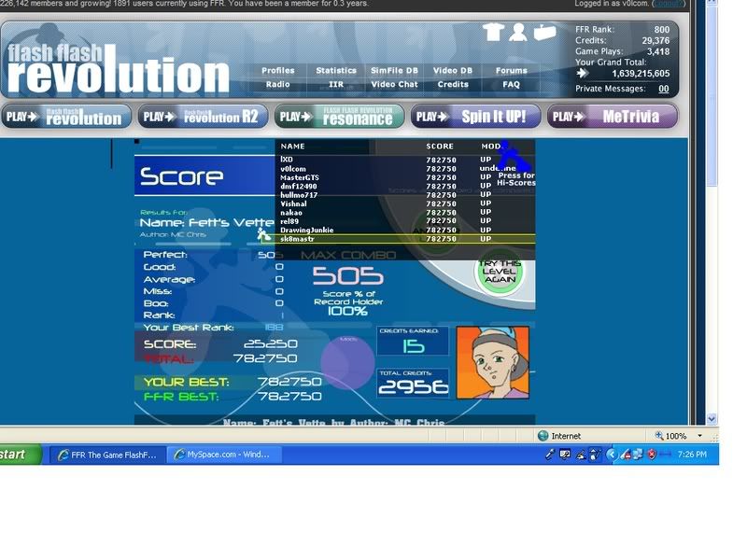Click the red security shield tray icon
The height and width of the screenshot is (560, 747).
click(651, 455)
